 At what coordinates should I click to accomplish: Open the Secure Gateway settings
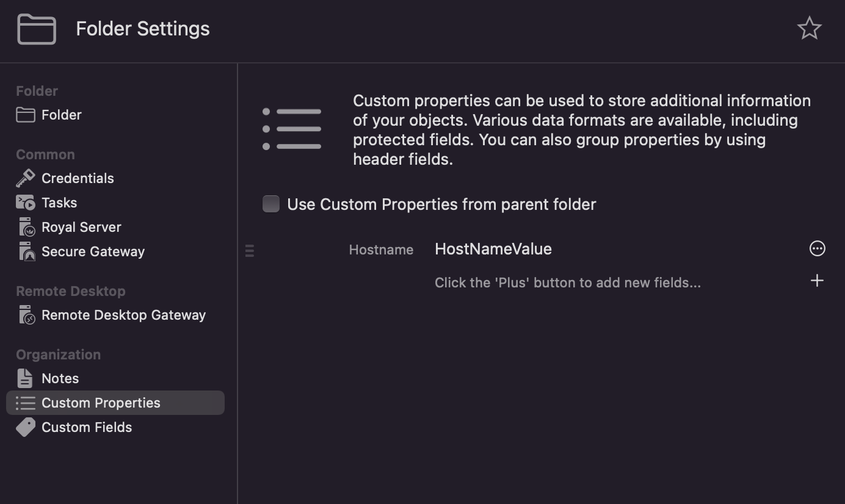click(93, 251)
